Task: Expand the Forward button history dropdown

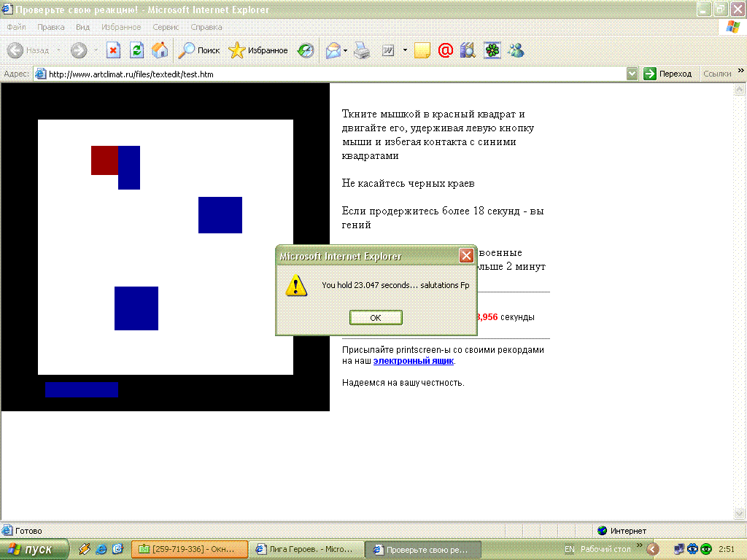Action: click(x=96, y=50)
